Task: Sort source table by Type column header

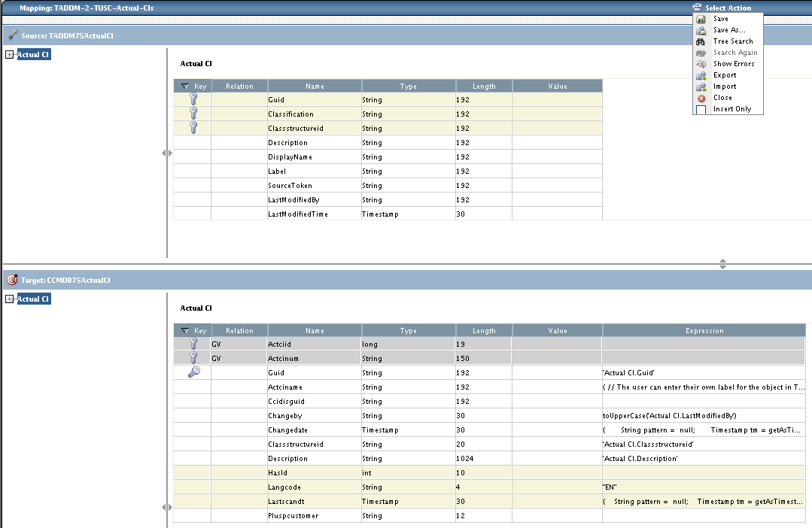Action: point(409,86)
